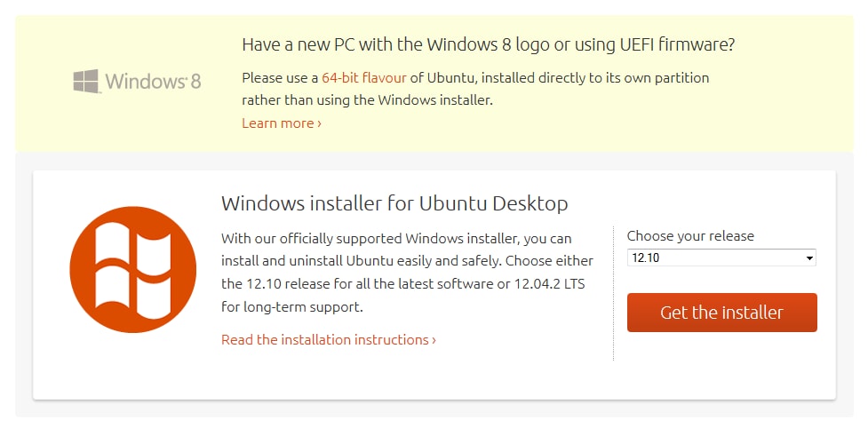This screenshot has height=428, width=868.
Task: Click the "rather than using the Windows installer" line
Action: point(367,100)
